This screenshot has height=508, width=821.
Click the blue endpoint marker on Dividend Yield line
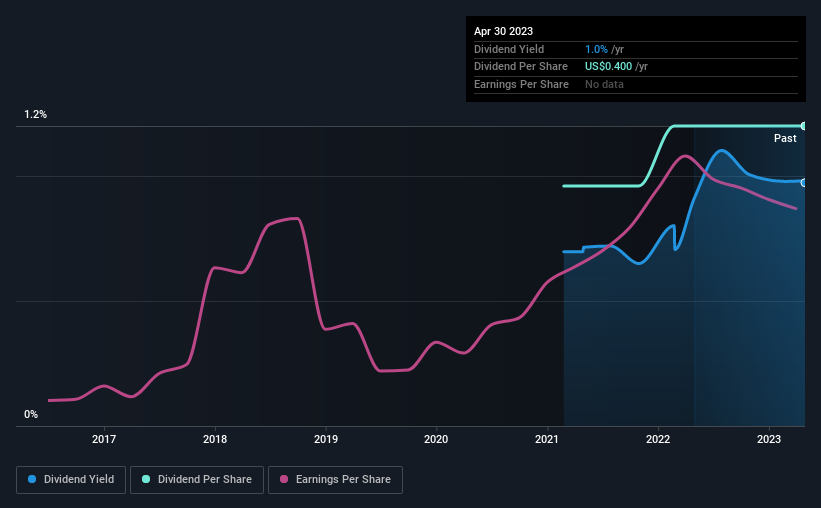click(x=804, y=183)
